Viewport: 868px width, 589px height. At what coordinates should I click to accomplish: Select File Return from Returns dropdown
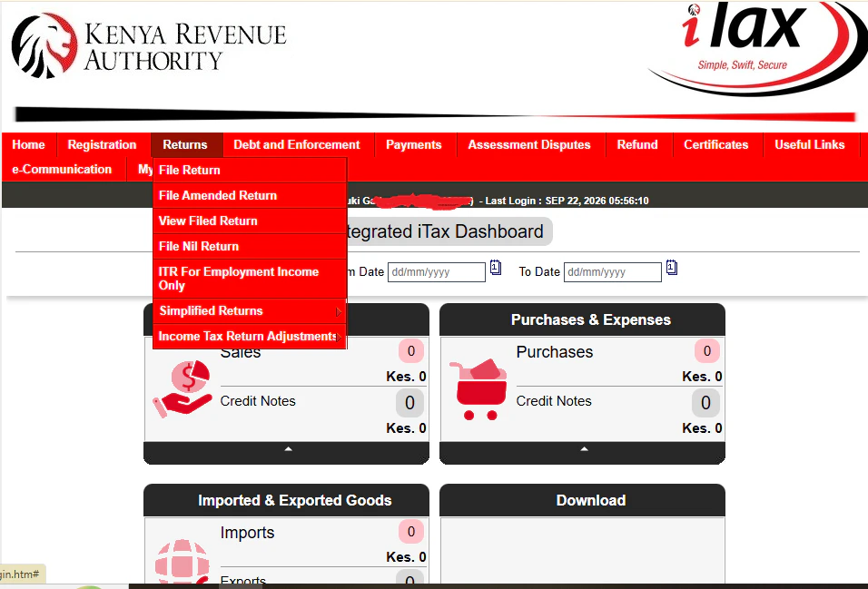pos(250,170)
